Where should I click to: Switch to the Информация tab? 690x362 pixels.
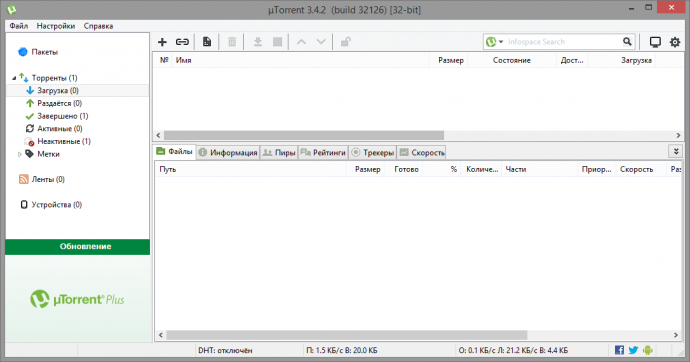tap(228, 152)
